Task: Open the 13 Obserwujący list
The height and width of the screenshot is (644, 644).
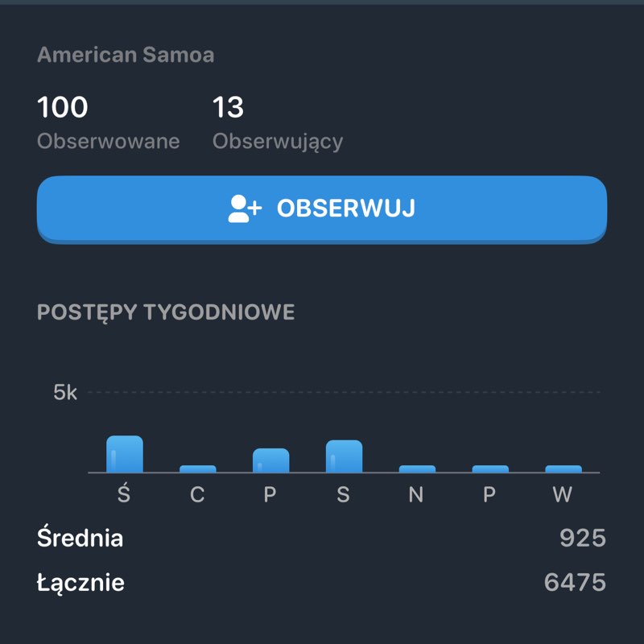Action: (277, 123)
